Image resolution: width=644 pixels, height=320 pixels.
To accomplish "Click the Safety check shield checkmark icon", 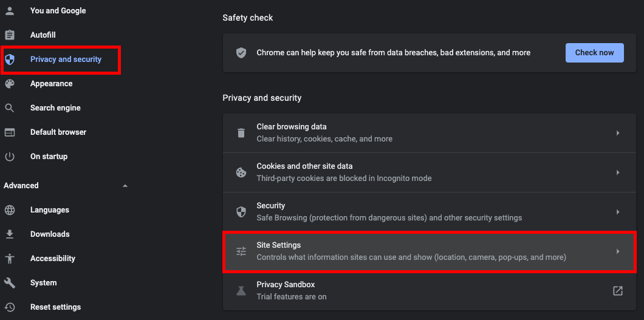I will [241, 53].
